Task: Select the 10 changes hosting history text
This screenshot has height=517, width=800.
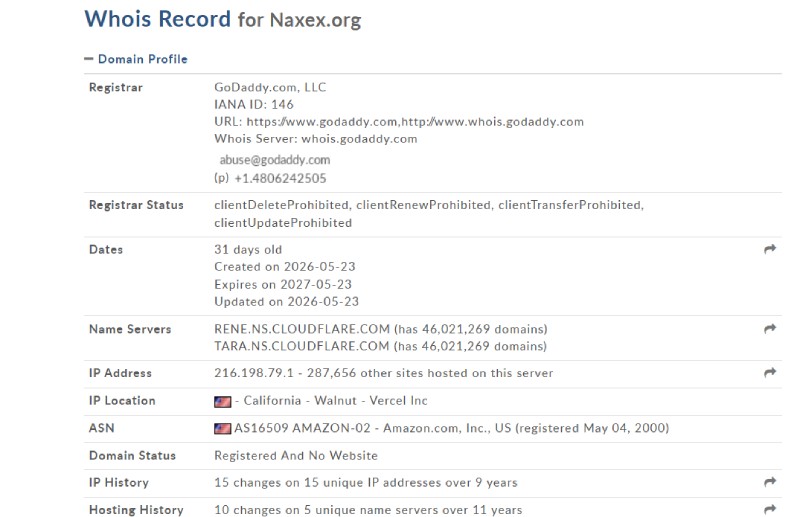Action: pos(368,510)
